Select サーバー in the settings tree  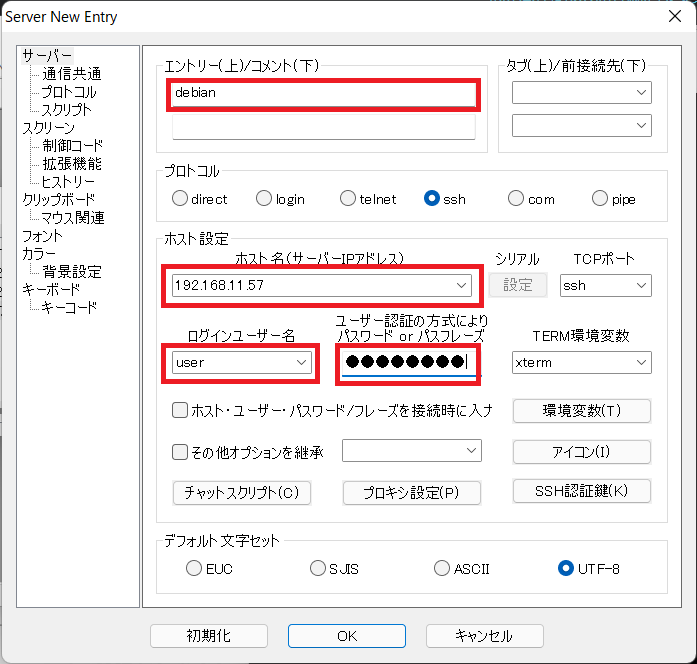pos(47,56)
